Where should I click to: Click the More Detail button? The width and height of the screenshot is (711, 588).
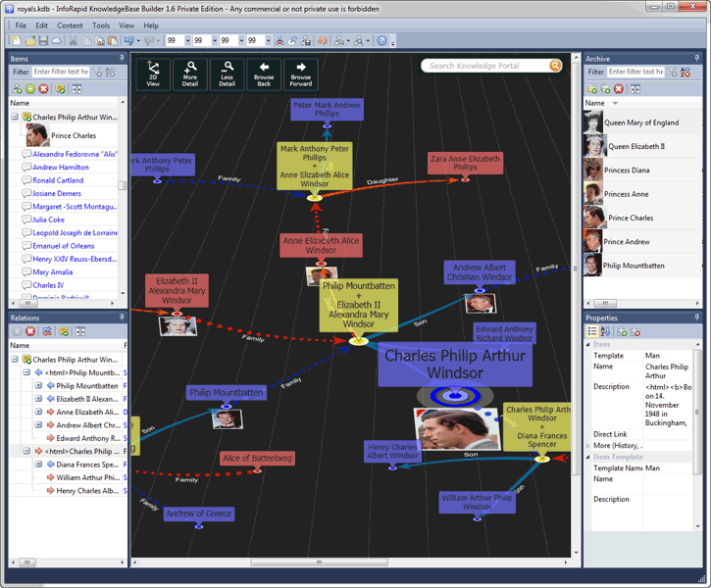click(x=190, y=74)
